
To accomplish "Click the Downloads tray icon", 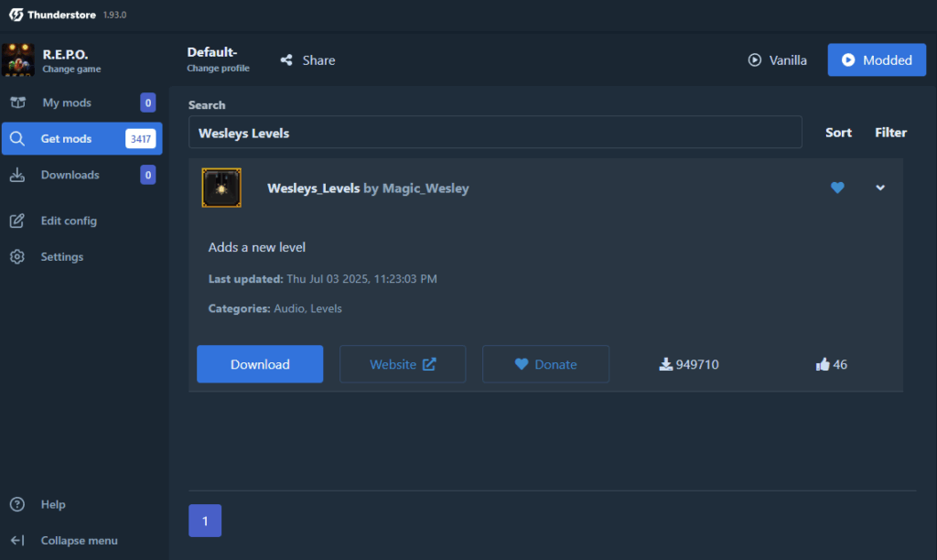I will coord(17,175).
